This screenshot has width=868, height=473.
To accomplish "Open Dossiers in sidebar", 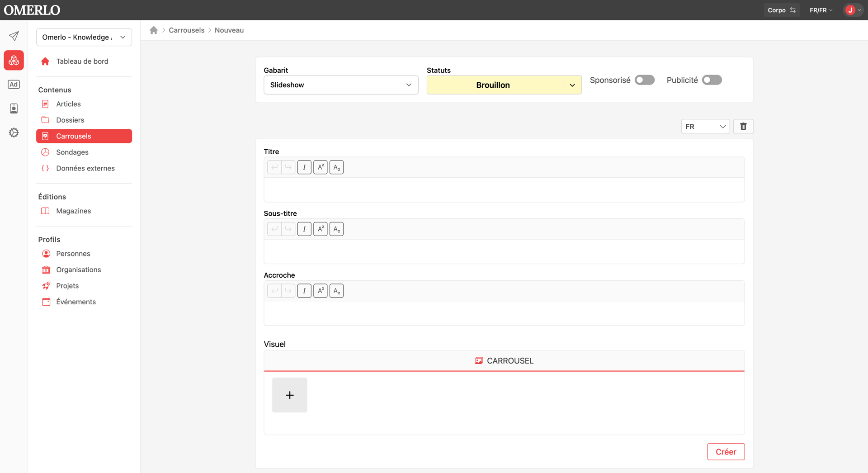I will [84, 120].
